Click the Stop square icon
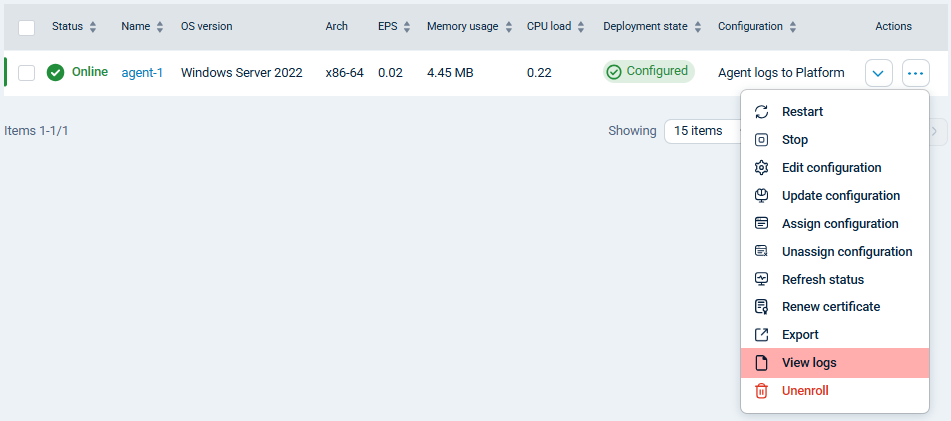Viewport: 951px width, 421px height. tap(761, 140)
